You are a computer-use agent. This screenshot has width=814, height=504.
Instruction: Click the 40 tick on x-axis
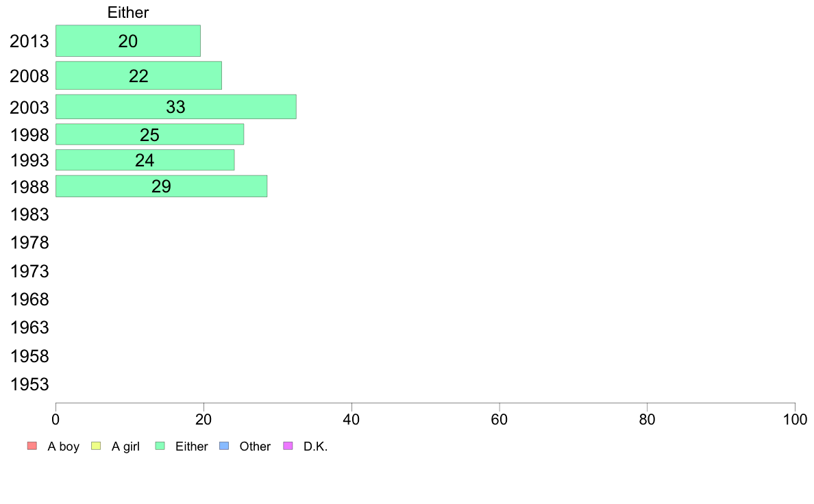tap(351, 419)
